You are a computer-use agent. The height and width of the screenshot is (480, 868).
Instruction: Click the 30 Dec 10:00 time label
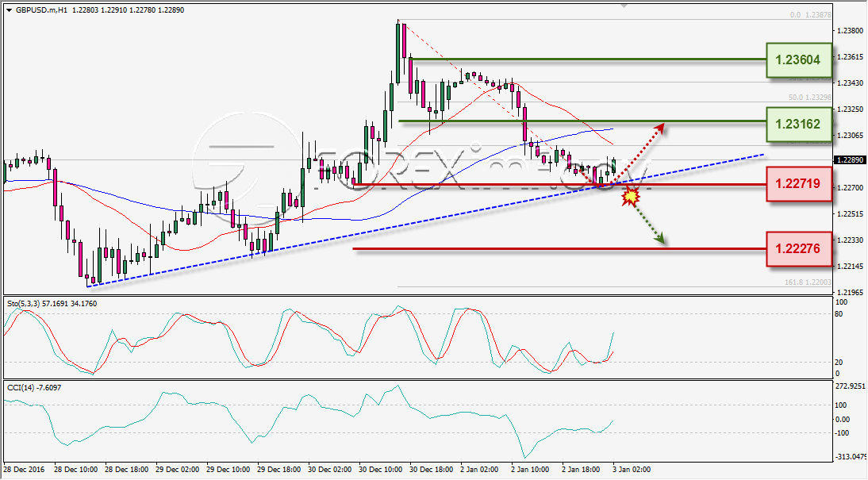(x=381, y=470)
